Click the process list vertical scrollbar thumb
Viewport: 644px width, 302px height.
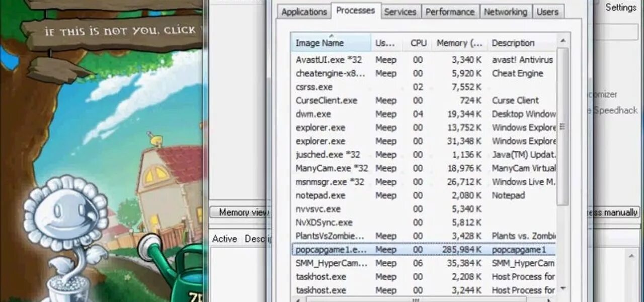tap(562, 126)
